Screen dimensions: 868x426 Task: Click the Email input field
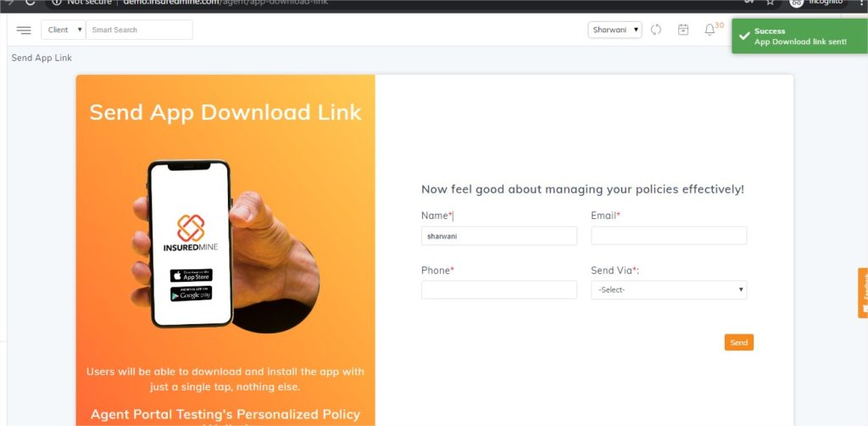pyautogui.click(x=669, y=235)
